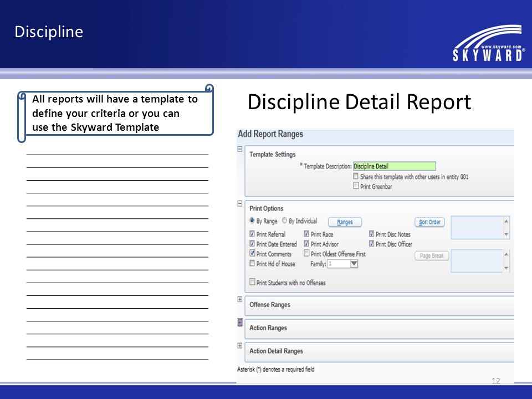This screenshot has width=532, height=399.
Task: Click the Page Break button
Action: pos(432,255)
